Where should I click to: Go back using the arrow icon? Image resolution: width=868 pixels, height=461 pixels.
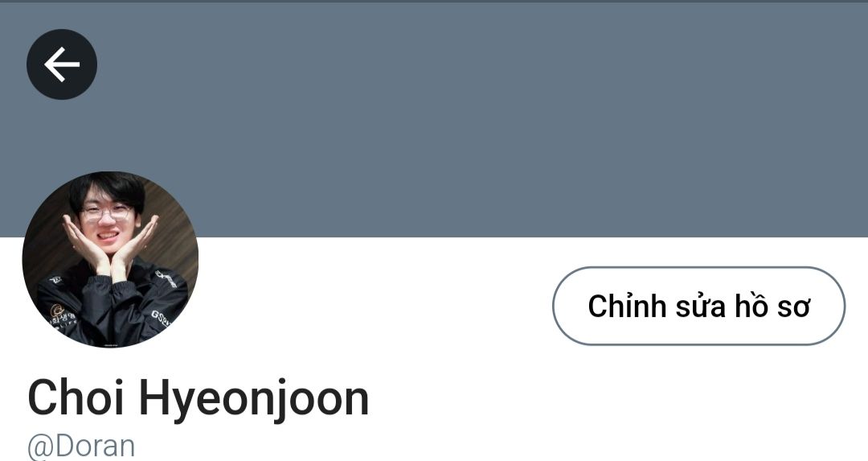pyautogui.click(x=61, y=64)
